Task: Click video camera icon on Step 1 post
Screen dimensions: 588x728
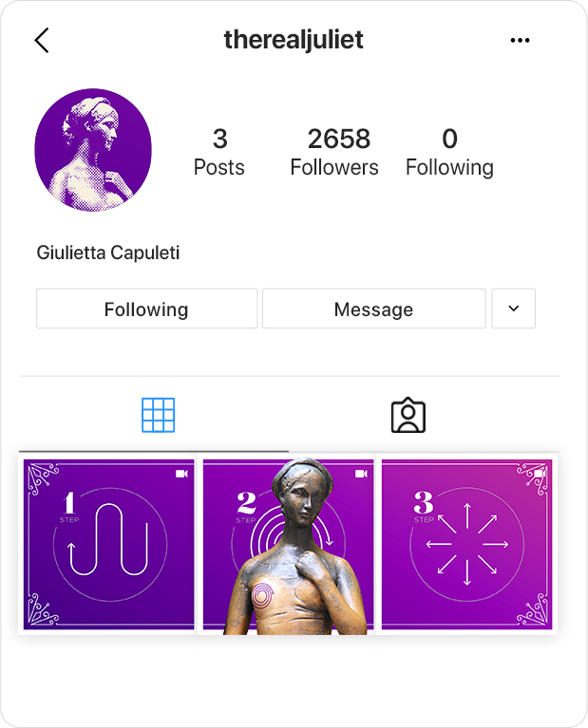Action: tap(181, 474)
